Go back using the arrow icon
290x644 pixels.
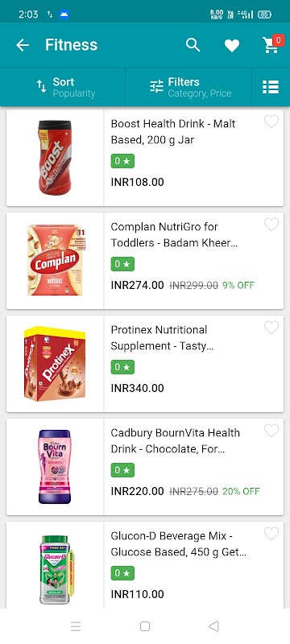click(23, 45)
